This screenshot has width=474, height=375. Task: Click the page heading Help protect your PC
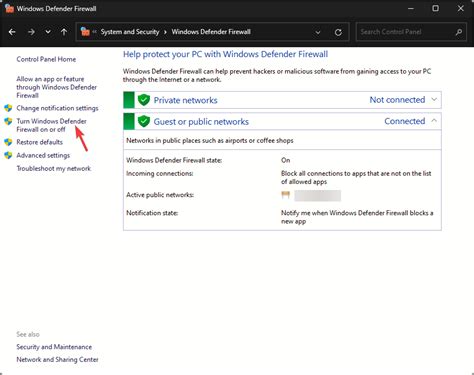[x=226, y=54]
